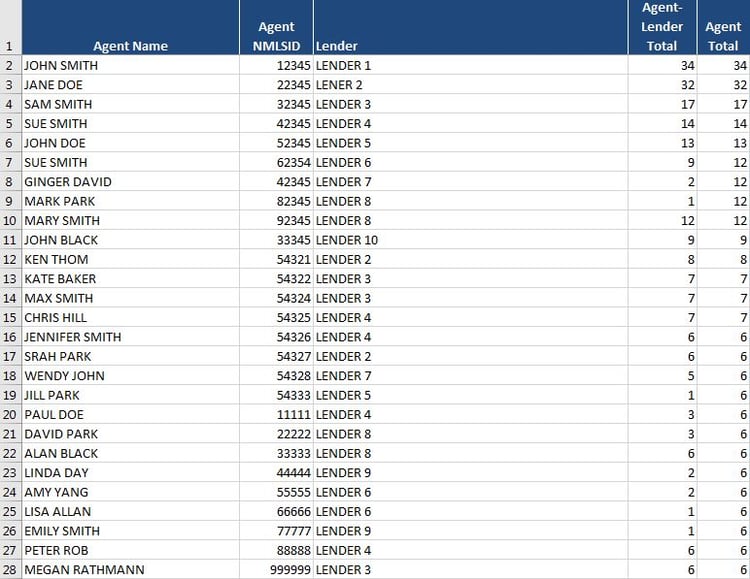Screen dimensions: 750x579
Task: Click the JOHN SMITH name cell
Action: point(130,65)
